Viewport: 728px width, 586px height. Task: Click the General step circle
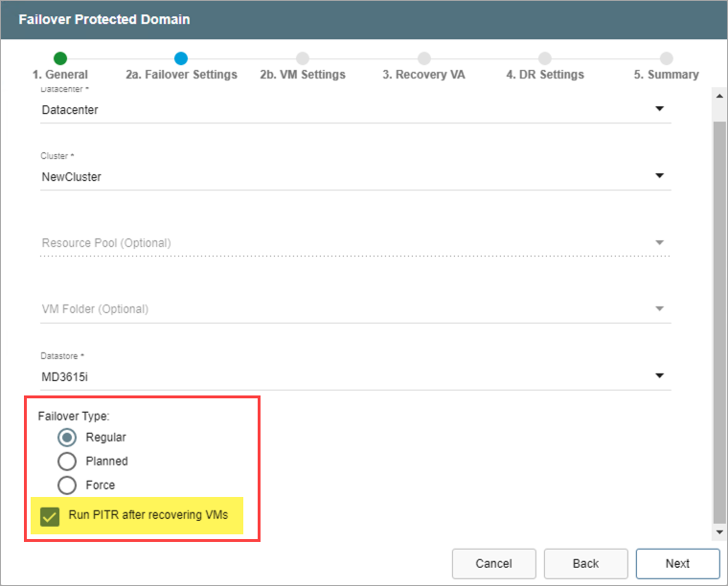60,58
